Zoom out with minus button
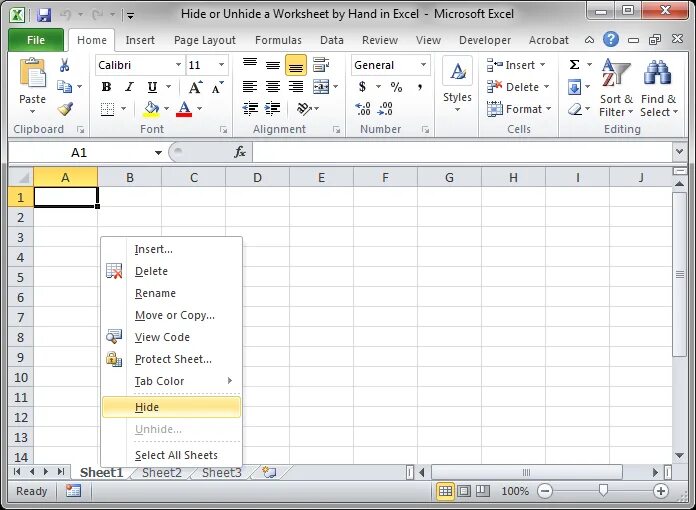This screenshot has height=510, width=696. point(545,491)
